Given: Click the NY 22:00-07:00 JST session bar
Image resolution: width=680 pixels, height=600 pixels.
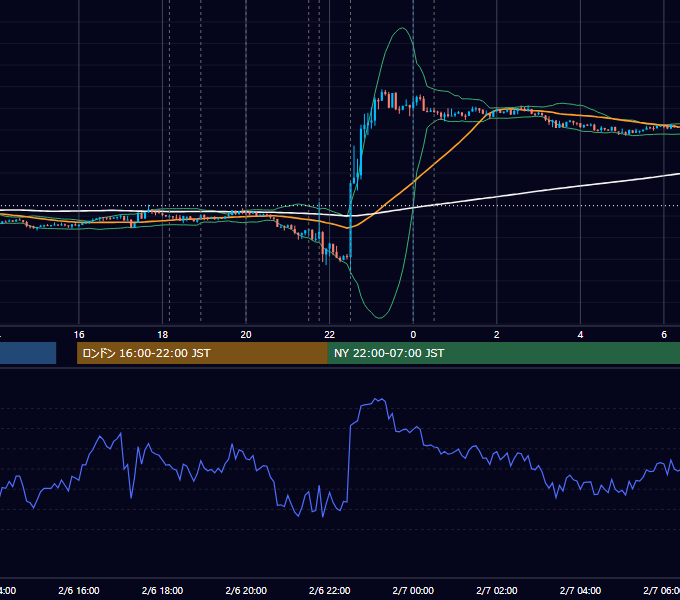Looking at the screenshot, I should pos(503,353).
